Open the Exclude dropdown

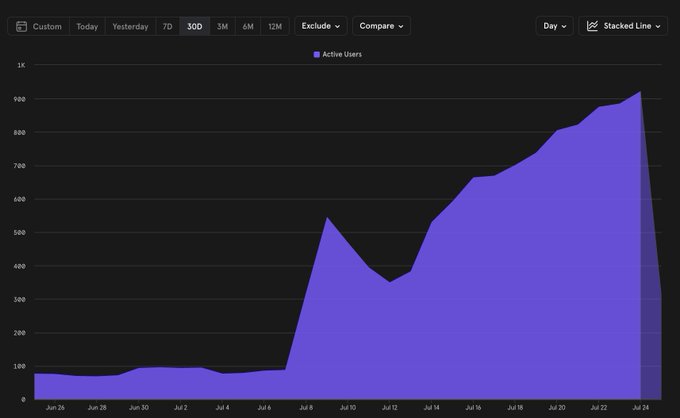pyautogui.click(x=320, y=26)
